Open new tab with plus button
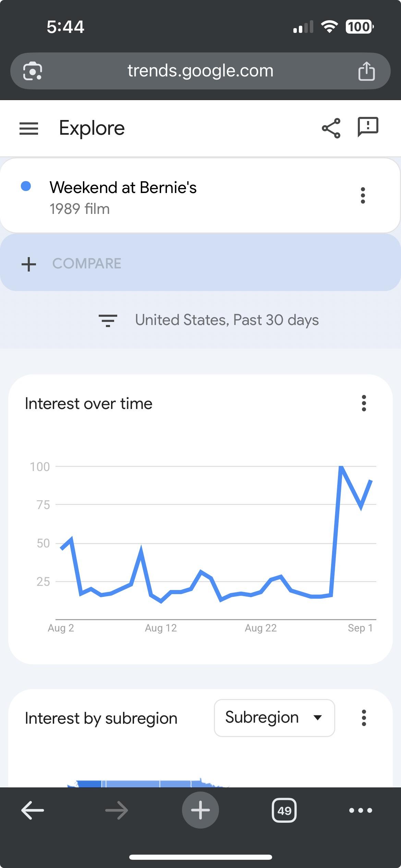 (200, 810)
